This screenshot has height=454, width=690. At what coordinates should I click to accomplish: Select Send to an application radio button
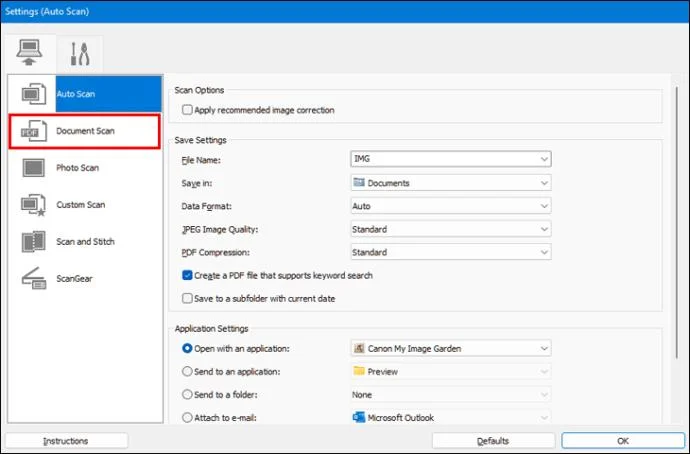(x=187, y=371)
